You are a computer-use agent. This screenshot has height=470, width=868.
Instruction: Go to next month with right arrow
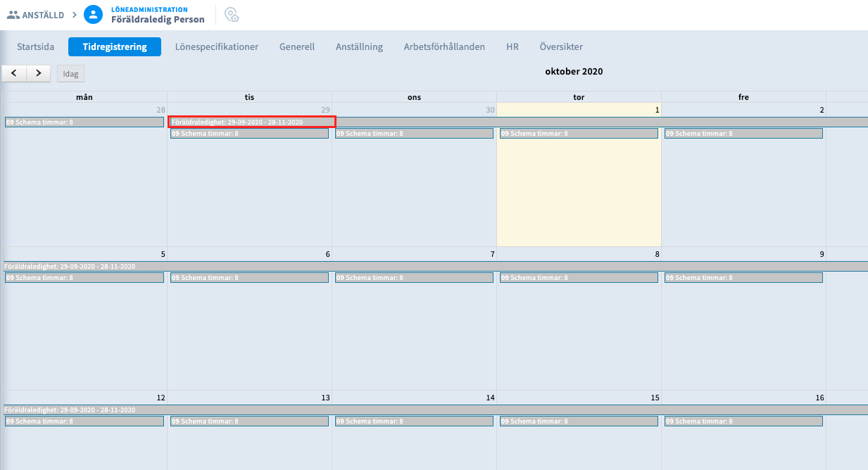tap(38, 73)
